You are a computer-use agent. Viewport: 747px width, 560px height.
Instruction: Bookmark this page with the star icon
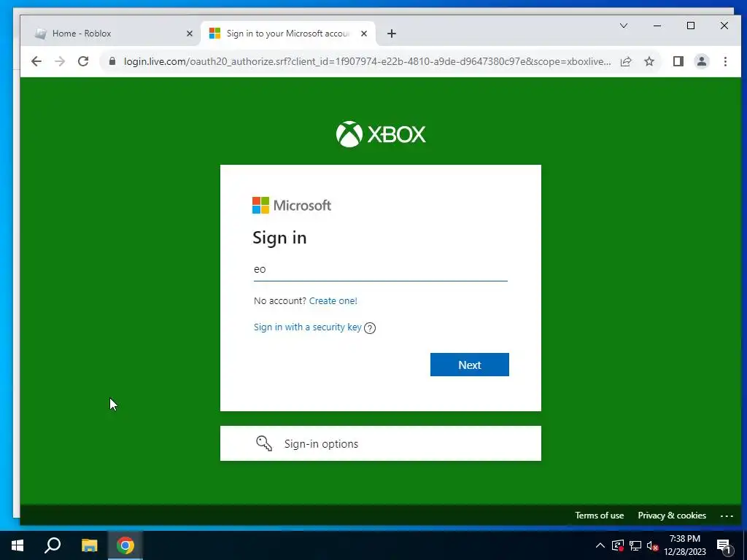click(x=649, y=61)
